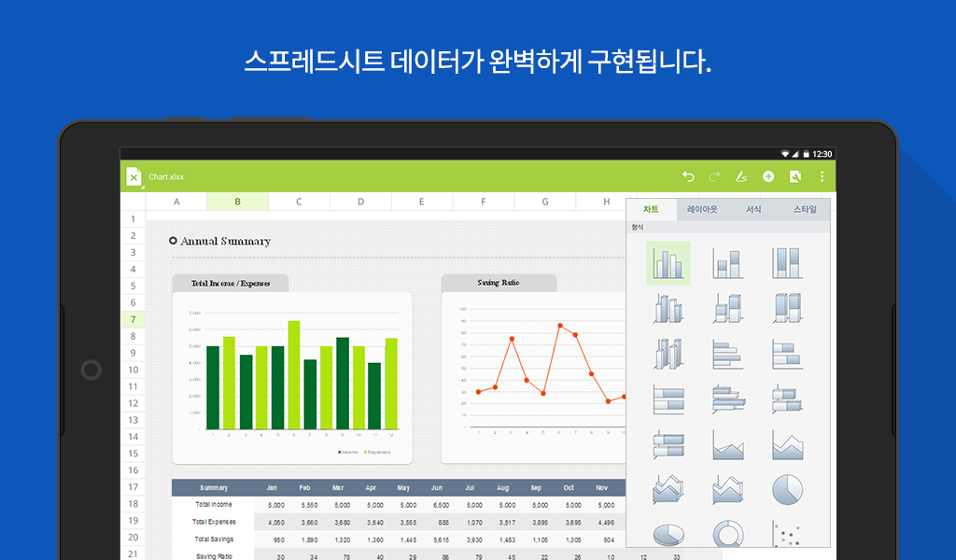Open the three-dot overflow menu
Viewport: 956px width, 560px height.
click(822, 176)
